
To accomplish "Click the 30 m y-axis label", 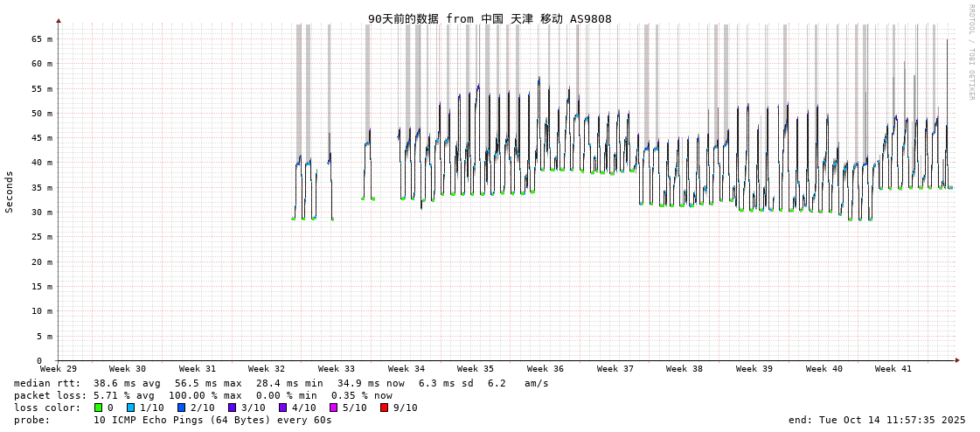I will 42,213.
